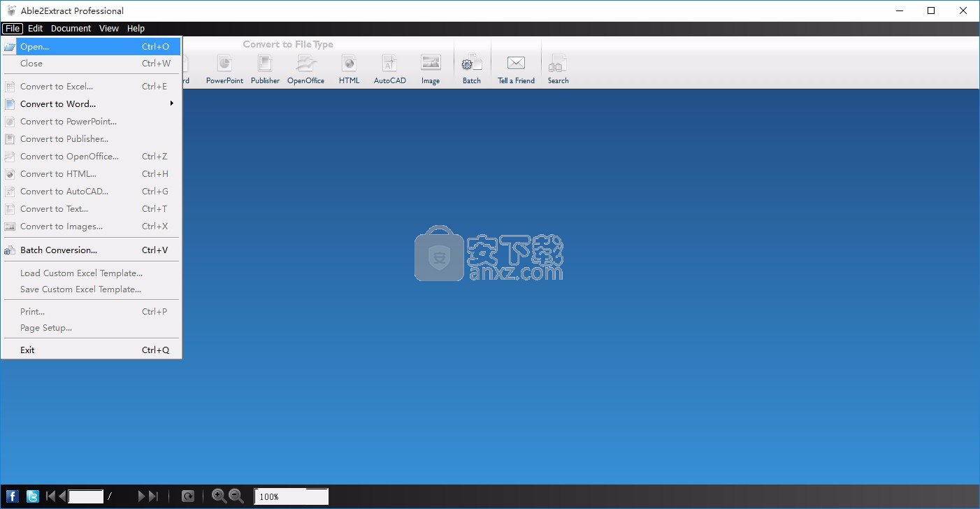980x509 pixels.
Task: Select Save Custom Excel Template...
Action: [x=92, y=289]
